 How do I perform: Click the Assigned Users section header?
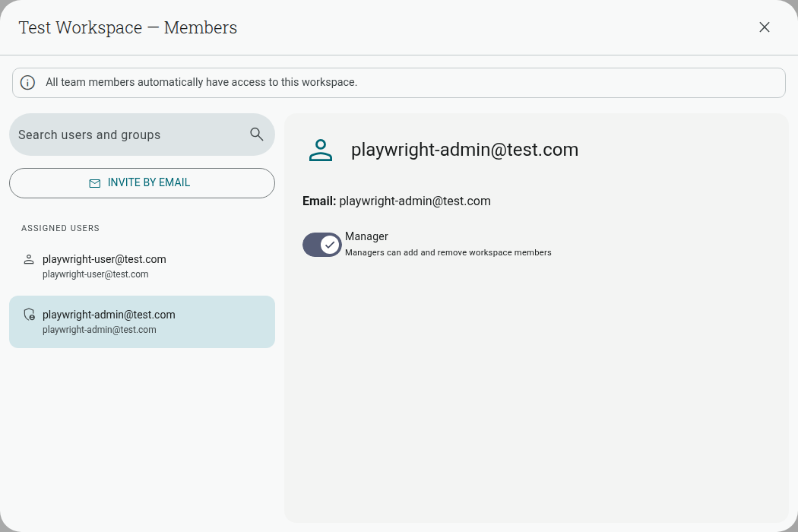click(61, 228)
